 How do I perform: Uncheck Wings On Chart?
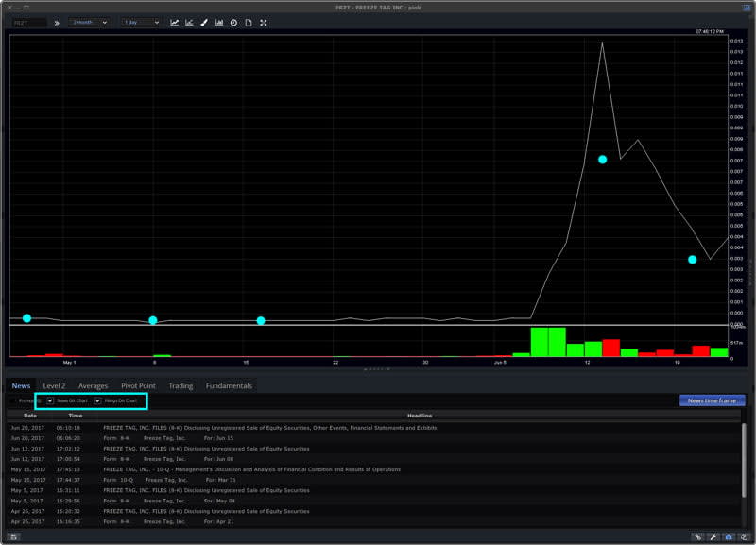tap(98, 400)
